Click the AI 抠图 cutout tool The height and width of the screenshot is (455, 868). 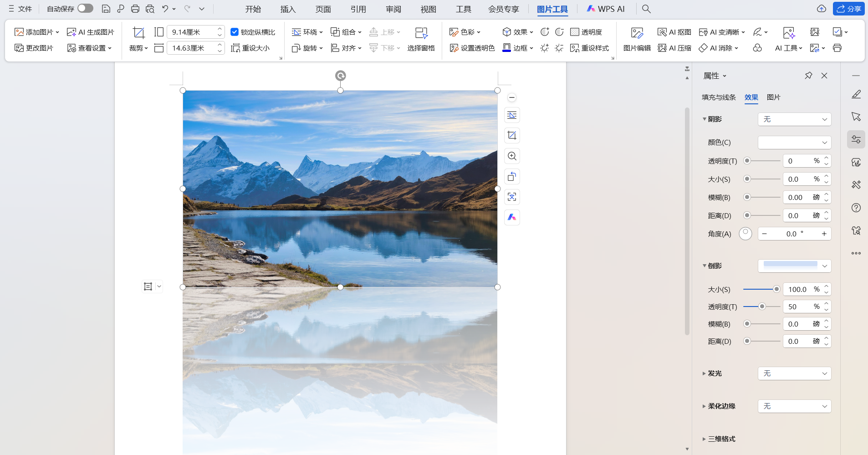pos(674,32)
